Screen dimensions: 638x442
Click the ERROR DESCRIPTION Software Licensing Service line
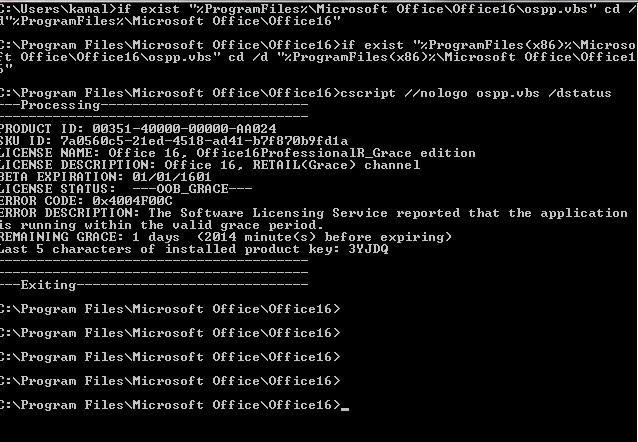click(x=314, y=213)
